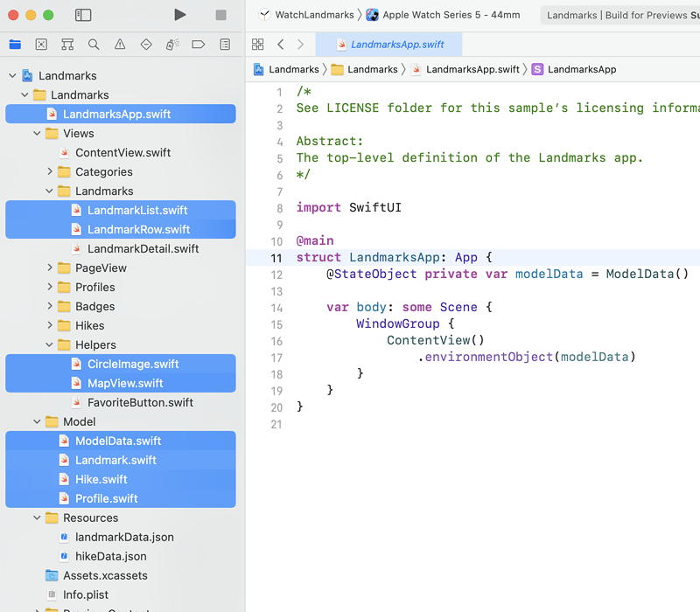Collapse the Model folder
This screenshot has width=700, height=612.
tap(37, 421)
